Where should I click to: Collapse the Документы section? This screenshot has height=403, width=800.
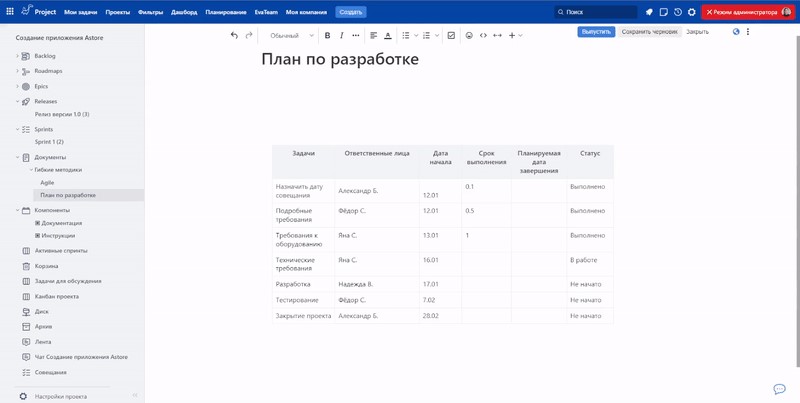(17, 157)
